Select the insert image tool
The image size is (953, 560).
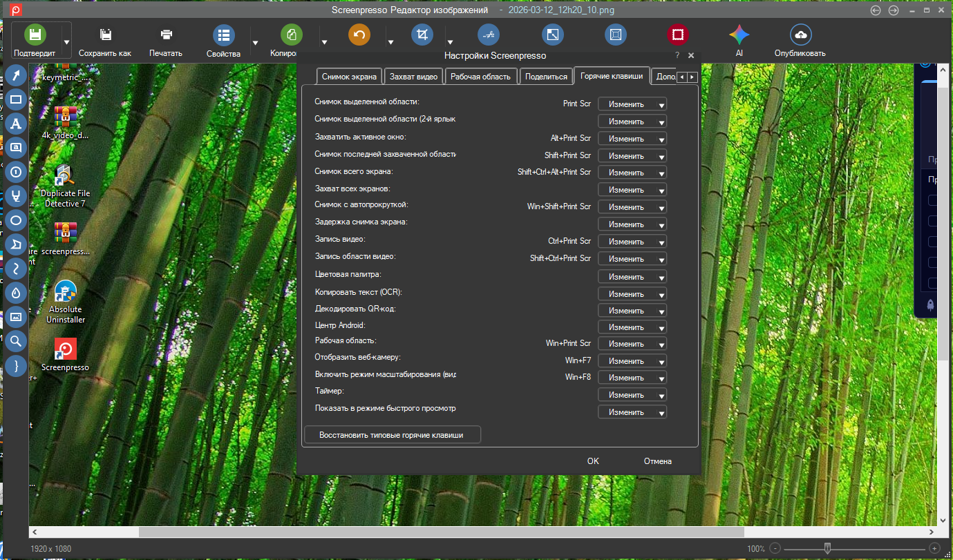(16, 317)
